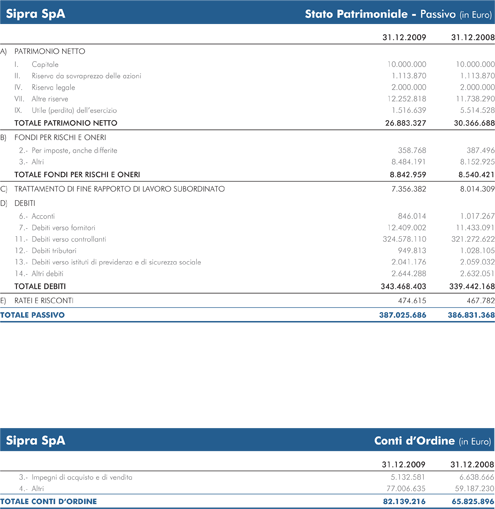Image resolution: width=495 pixels, height=509 pixels.
Task: Select TOTALE PATRIMONIO NETTO value 26.883.327
Action: 405,123
